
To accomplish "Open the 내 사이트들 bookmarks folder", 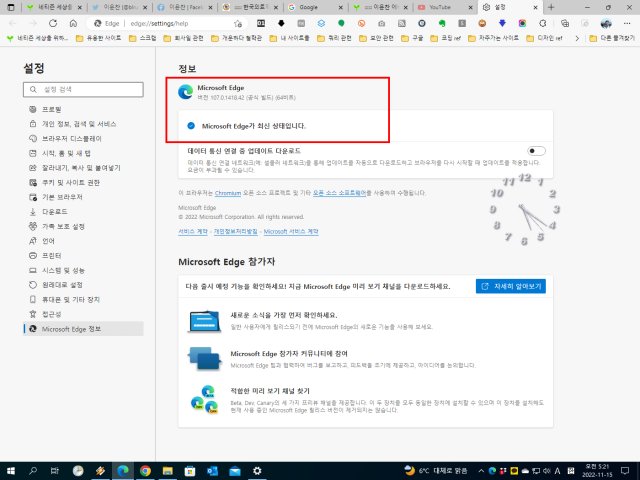I will pos(290,38).
